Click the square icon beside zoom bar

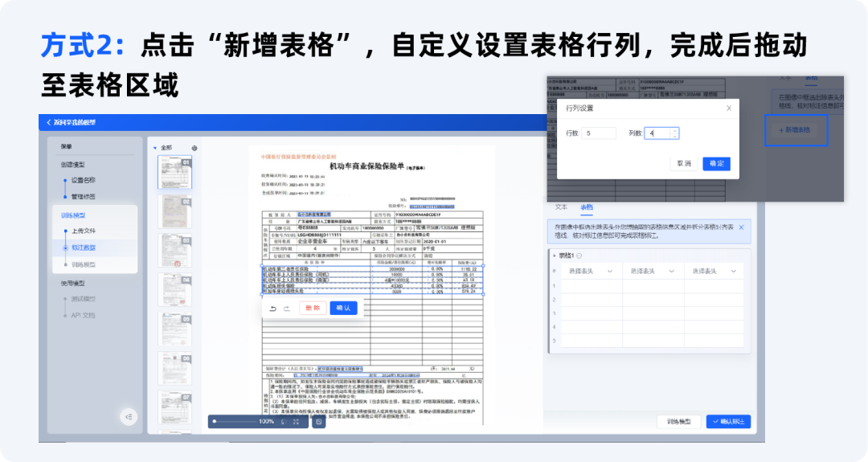coord(319,422)
